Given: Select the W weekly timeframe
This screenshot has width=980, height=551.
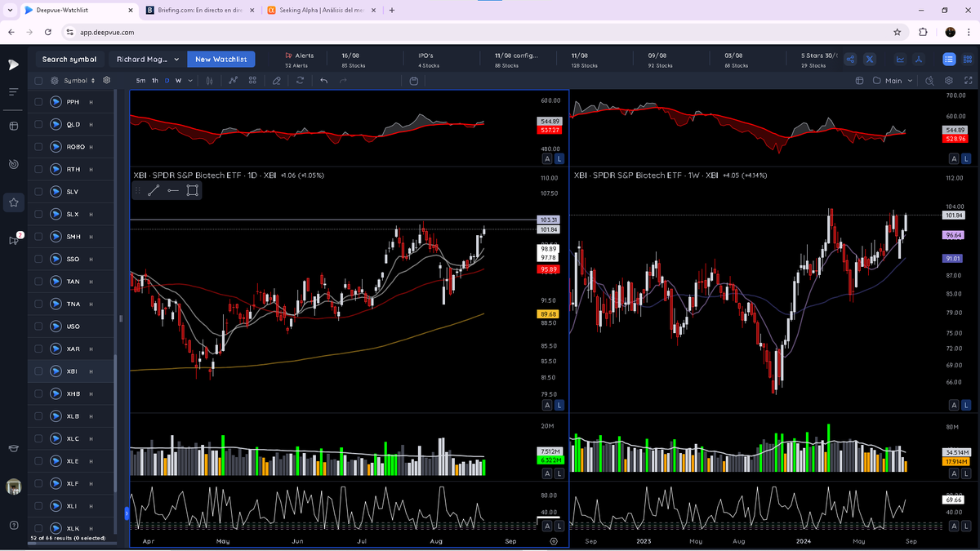Looking at the screenshot, I should point(178,81).
